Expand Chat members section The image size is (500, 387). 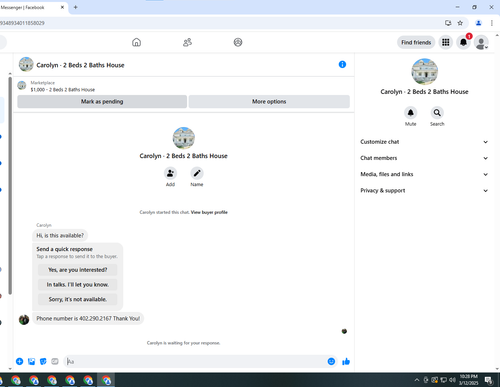(x=424, y=158)
